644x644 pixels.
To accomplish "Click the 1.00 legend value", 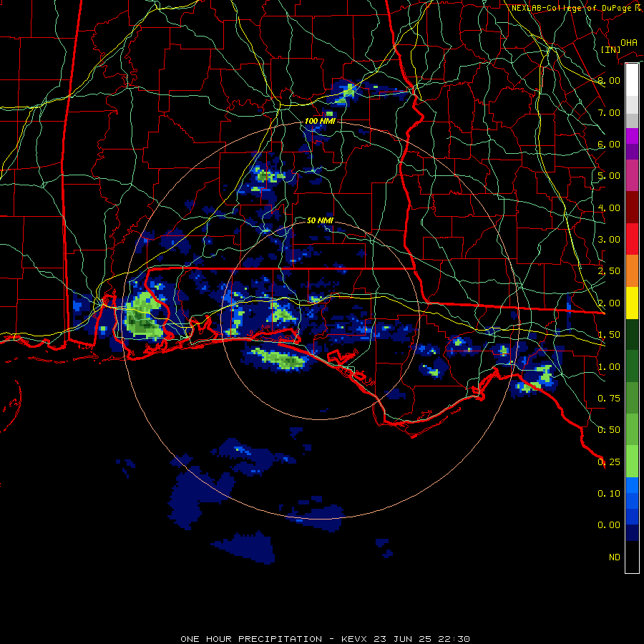I will click(609, 367).
